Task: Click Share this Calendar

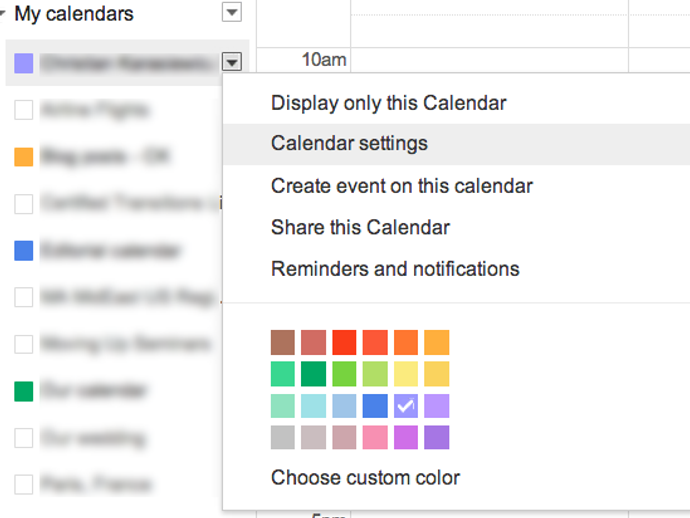Action: pos(360,228)
